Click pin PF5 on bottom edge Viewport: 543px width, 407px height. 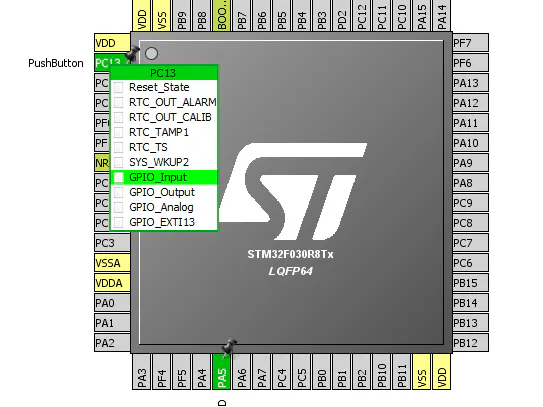coord(182,372)
